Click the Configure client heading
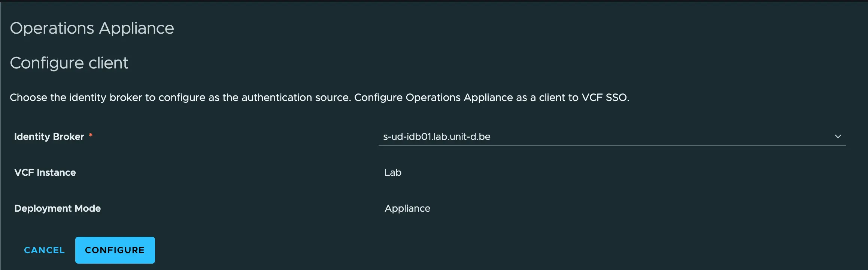This screenshot has width=868, height=270. (69, 63)
